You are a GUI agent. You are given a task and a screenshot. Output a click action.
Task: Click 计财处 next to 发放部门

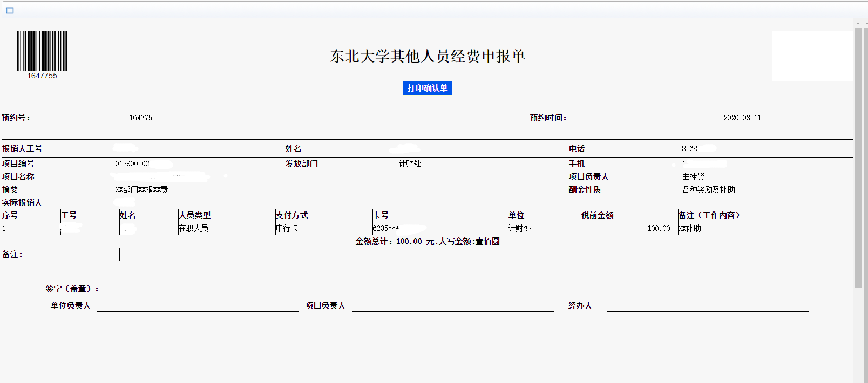point(410,163)
